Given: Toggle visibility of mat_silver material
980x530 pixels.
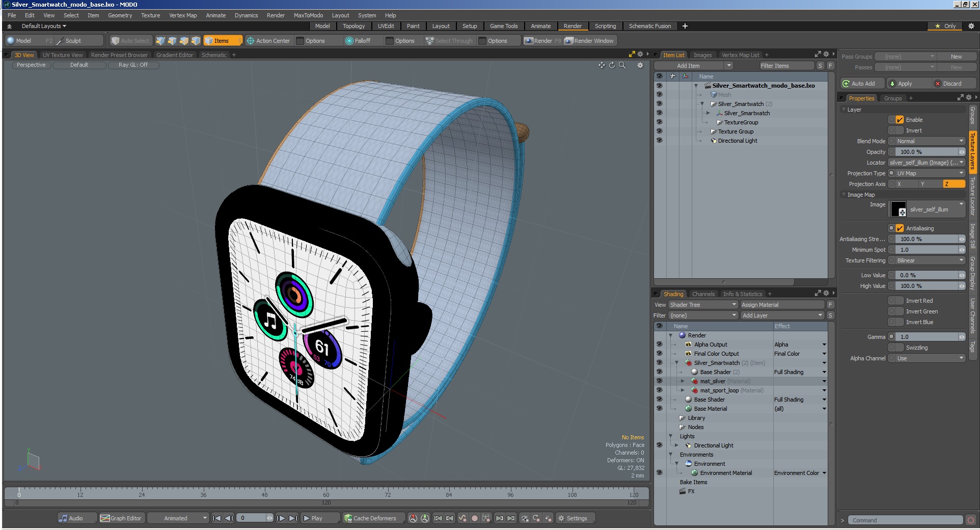Looking at the screenshot, I should (x=659, y=381).
